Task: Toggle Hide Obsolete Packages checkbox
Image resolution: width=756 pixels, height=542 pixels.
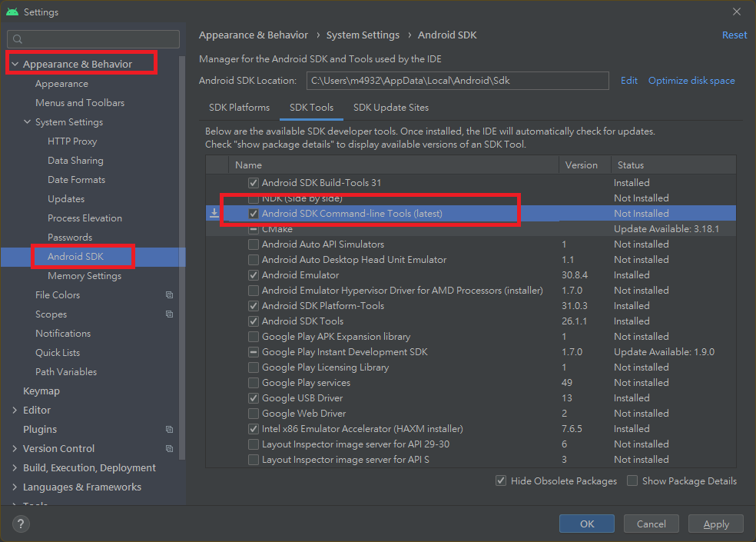Action: pos(501,480)
